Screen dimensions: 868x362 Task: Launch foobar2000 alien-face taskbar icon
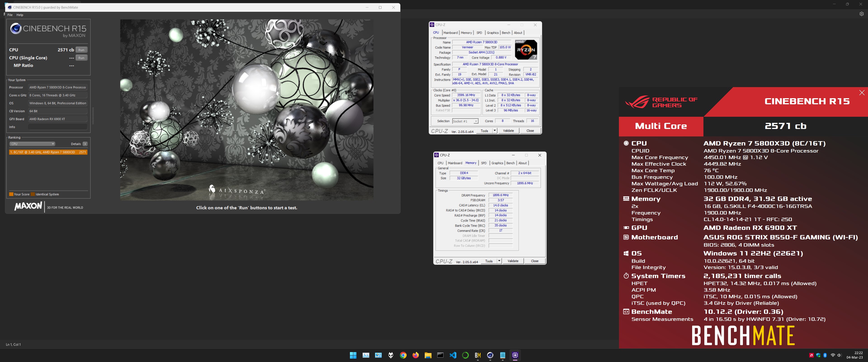391,355
